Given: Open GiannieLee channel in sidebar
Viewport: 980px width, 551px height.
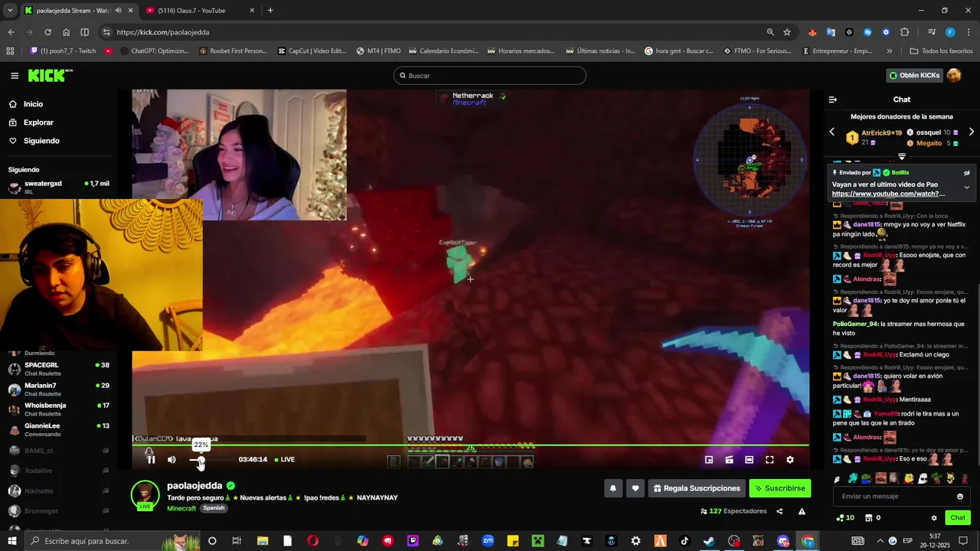Looking at the screenshot, I should (59, 429).
